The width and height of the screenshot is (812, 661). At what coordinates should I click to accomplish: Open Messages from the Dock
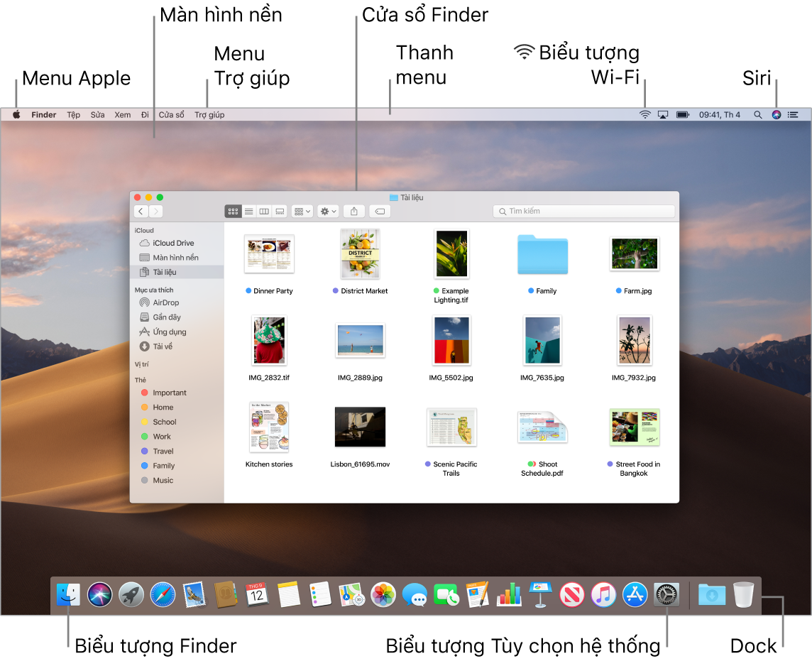click(414, 595)
